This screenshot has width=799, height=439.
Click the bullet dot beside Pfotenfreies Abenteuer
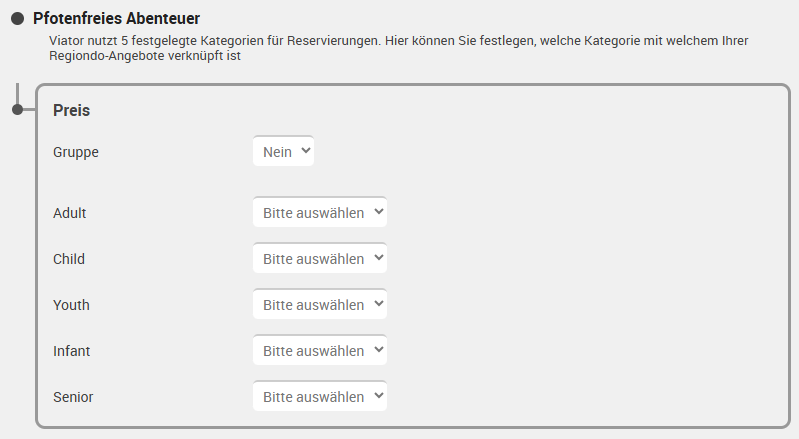click(17, 19)
